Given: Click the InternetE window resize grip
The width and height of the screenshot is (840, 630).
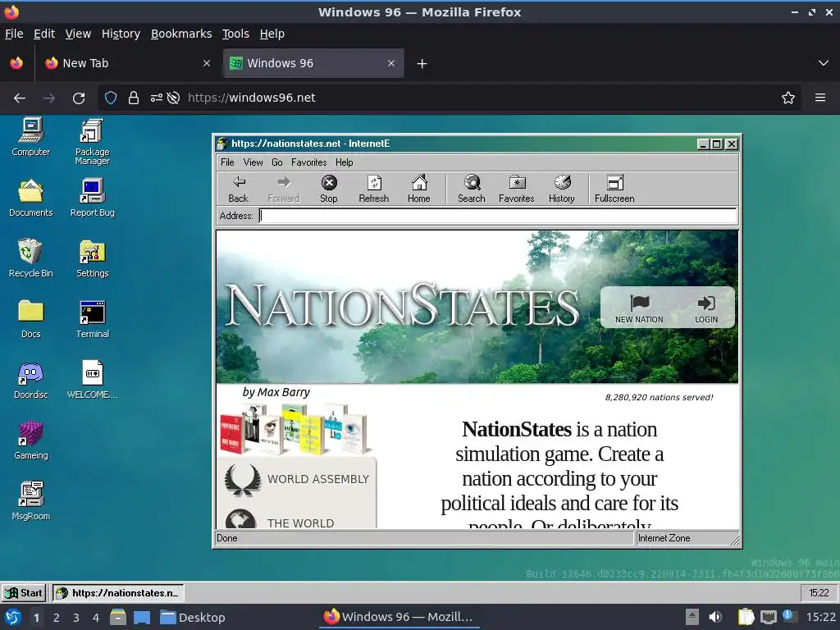Looking at the screenshot, I should pyautogui.click(x=735, y=540).
